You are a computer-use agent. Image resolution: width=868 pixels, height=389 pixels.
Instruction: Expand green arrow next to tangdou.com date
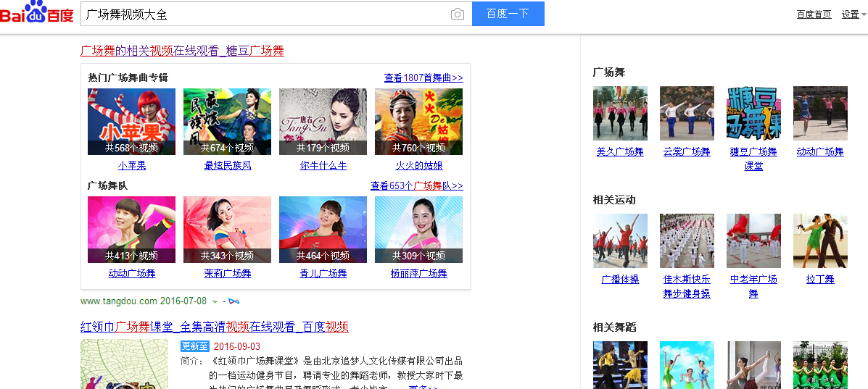215,302
